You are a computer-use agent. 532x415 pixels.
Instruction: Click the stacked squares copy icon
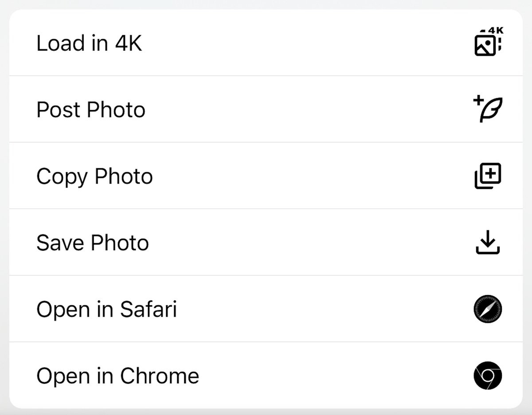(488, 176)
